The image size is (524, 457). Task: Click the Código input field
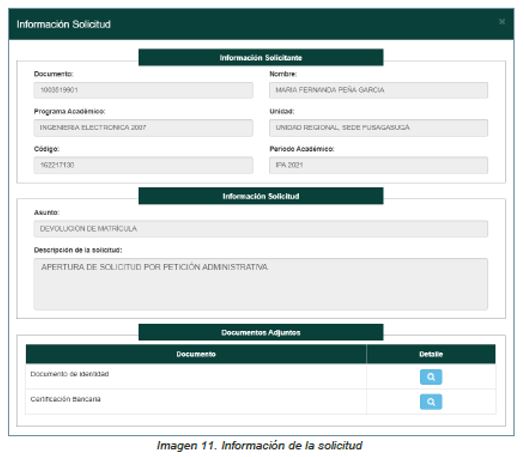point(143,165)
